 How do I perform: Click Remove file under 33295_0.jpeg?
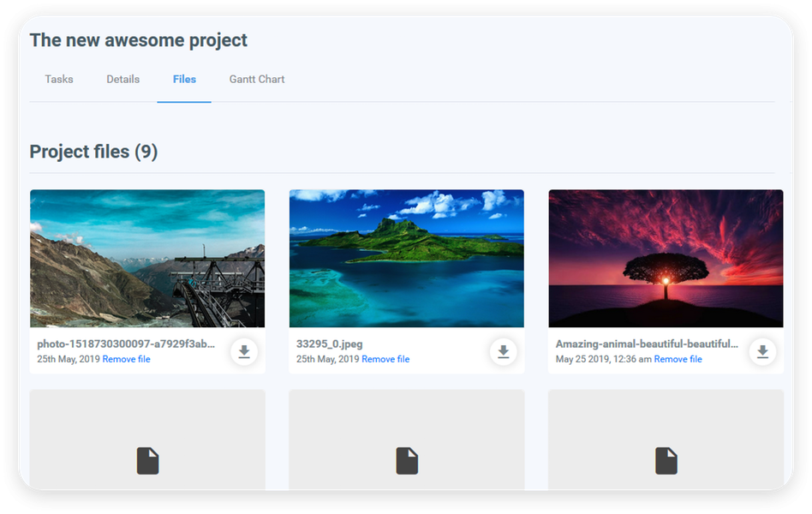pyautogui.click(x=385, y=359)
